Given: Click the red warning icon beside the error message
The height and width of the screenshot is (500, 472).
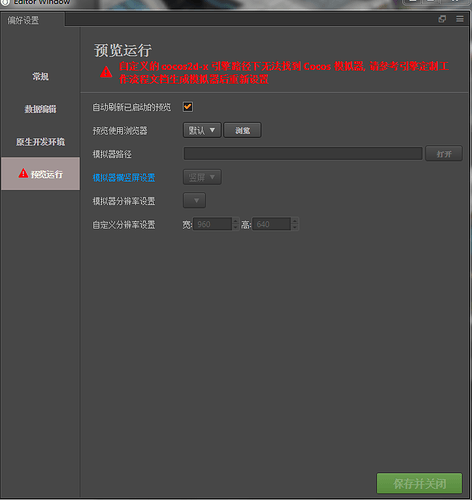Looking at the screenshot, I should [106, 72].
